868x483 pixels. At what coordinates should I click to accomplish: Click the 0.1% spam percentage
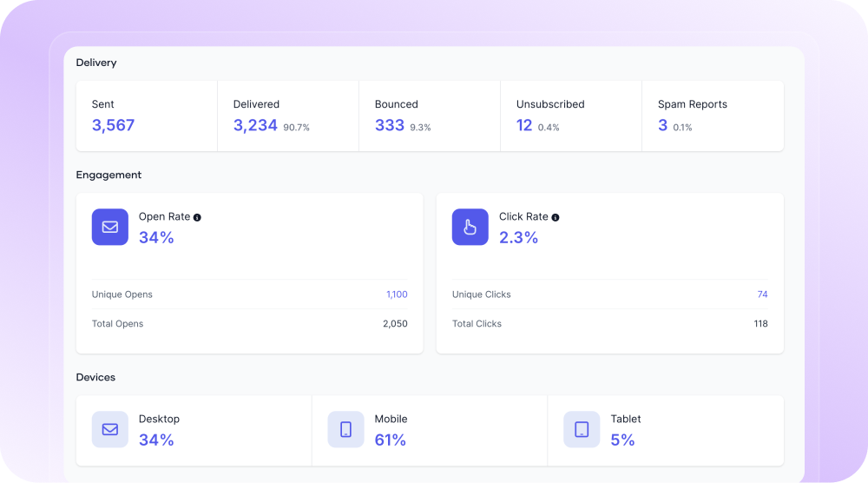click(682, 128)
